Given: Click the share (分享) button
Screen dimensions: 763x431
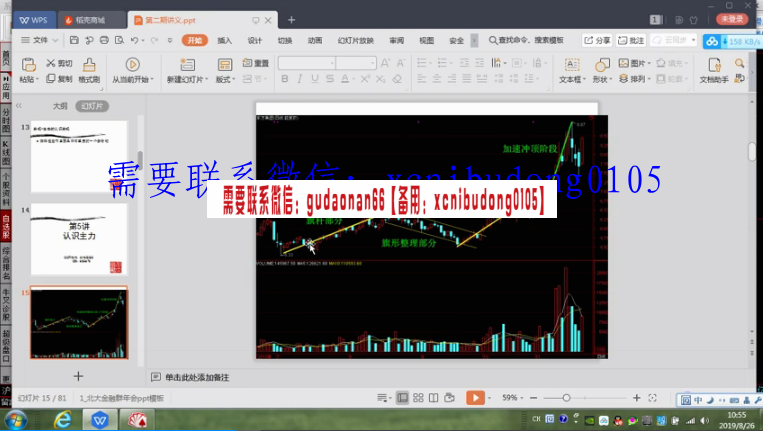Looking at the screenshot, I should pos(597,40).
